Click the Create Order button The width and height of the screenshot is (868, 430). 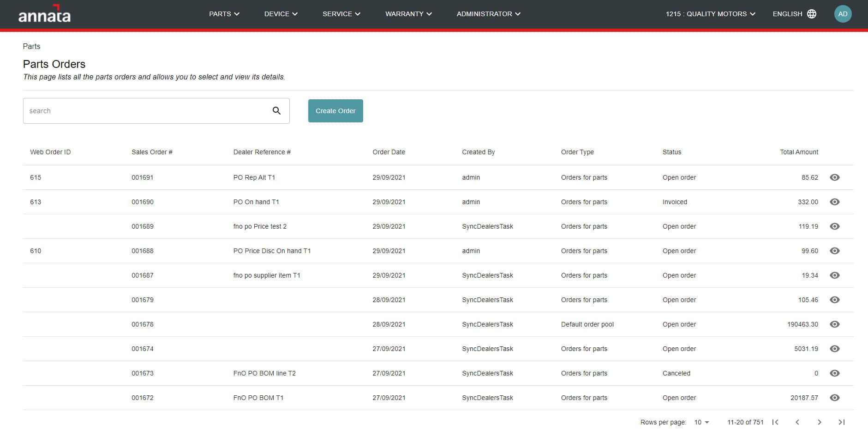[335, 111]
